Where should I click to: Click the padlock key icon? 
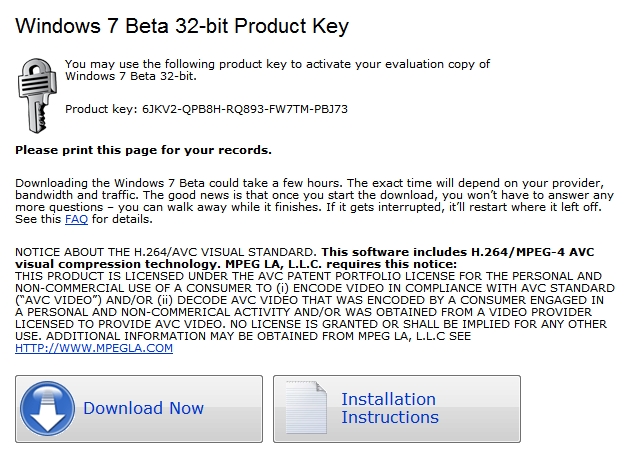coord(37,95)
